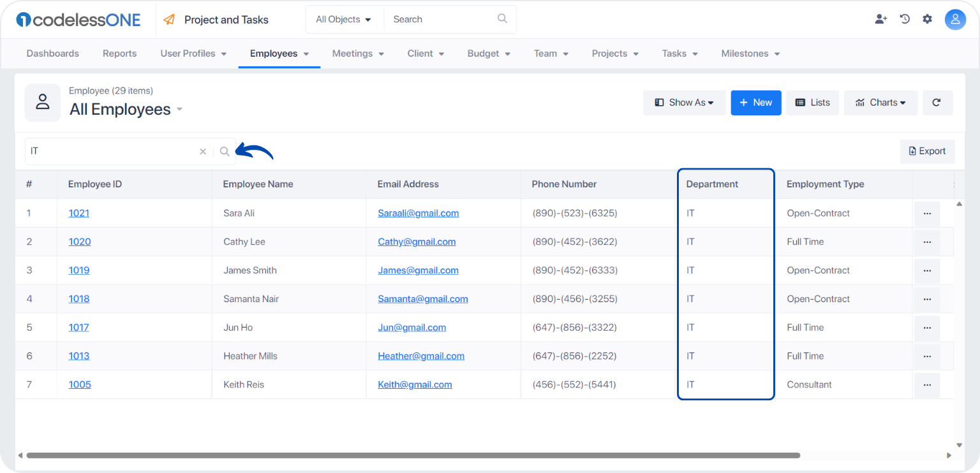Click the refresh button
Screen dimensions: 980x473
tap(937, 103)
